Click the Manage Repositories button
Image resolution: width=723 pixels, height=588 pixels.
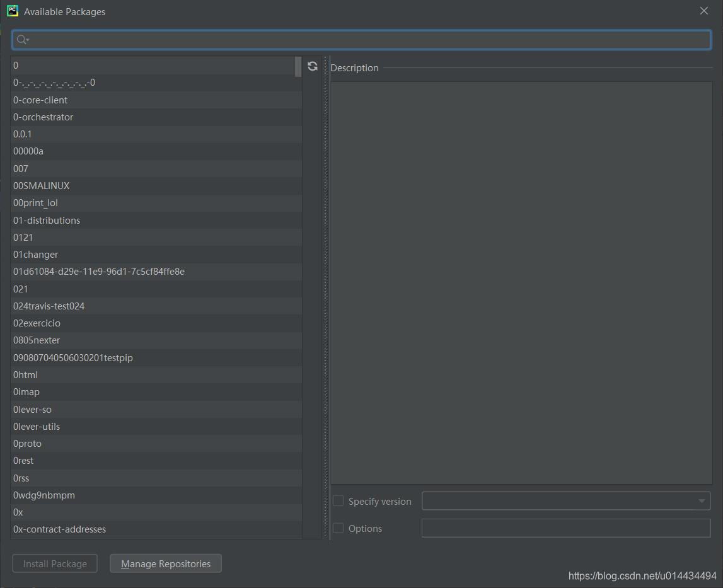point(166,563)
